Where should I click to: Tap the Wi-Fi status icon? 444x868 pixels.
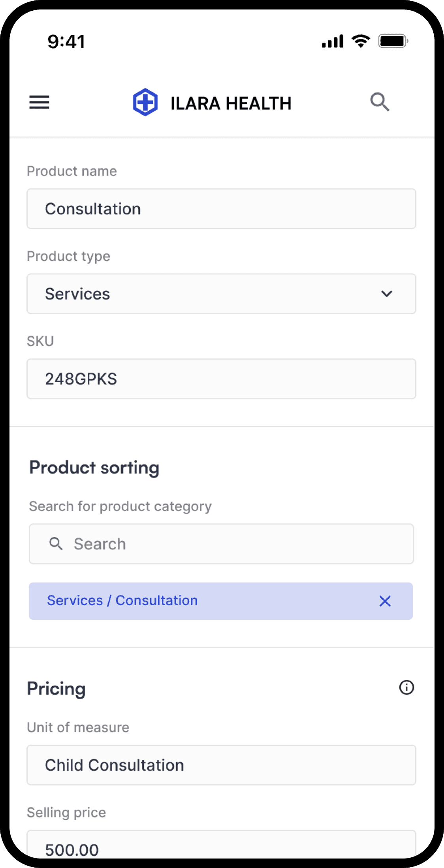[361, 41]
